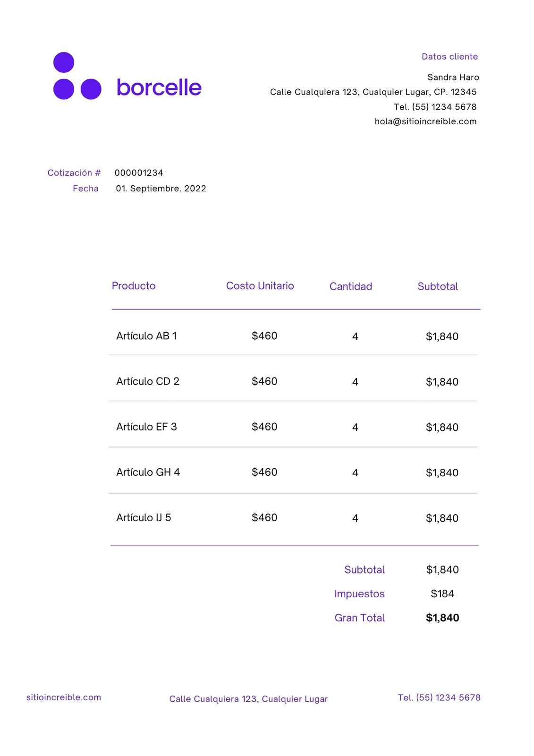Screen dimensions: 534x756
Task: Click the Costo Unitario column header
Action: (x=260, y=286)
